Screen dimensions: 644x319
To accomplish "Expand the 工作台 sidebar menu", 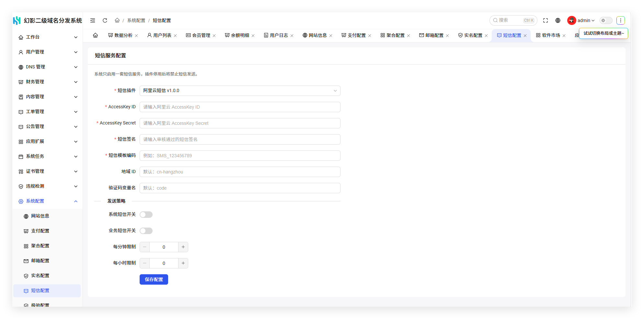I will click(x=48, y=37).
